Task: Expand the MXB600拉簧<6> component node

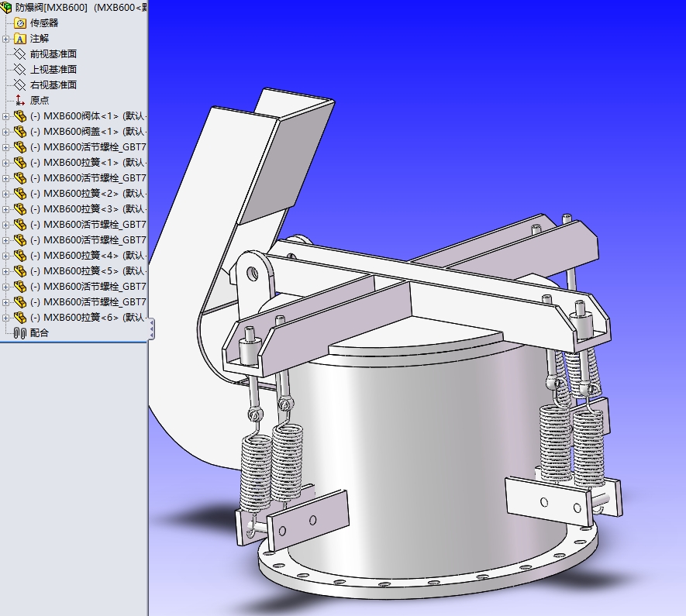Action: click(5, 318)
